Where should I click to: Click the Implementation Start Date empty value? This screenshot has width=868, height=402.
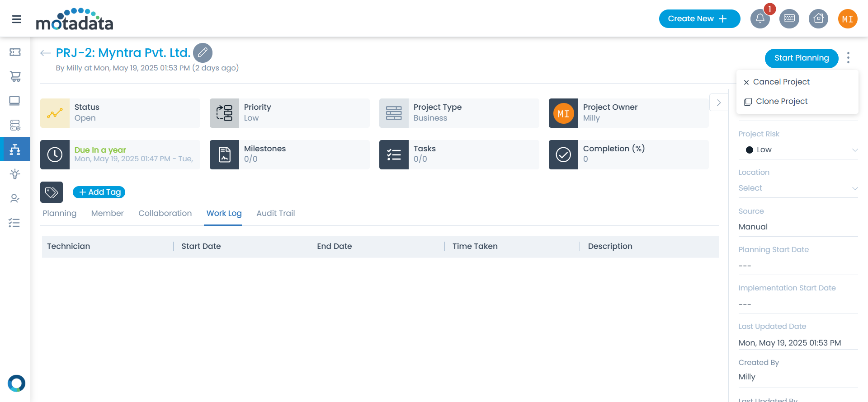coord(745,304)
